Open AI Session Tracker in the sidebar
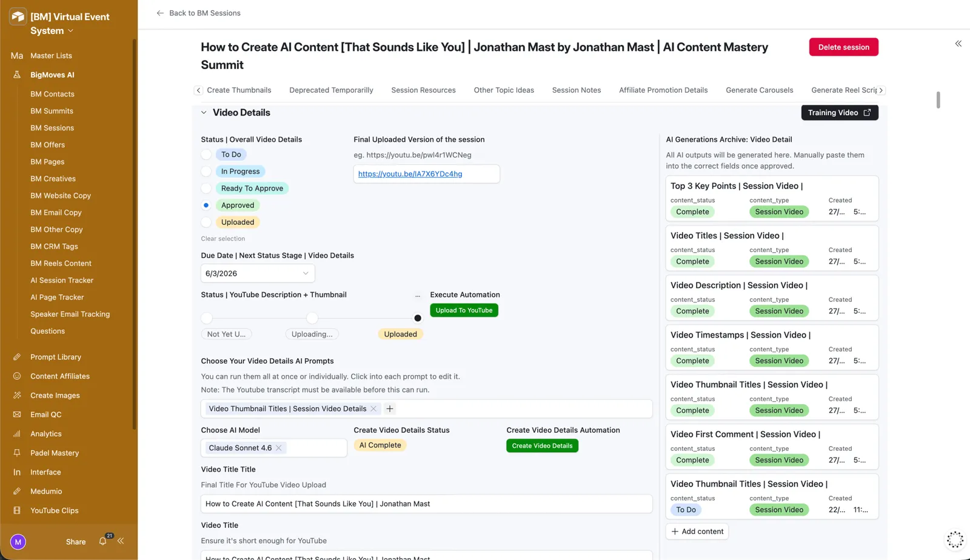 (62, 281)
